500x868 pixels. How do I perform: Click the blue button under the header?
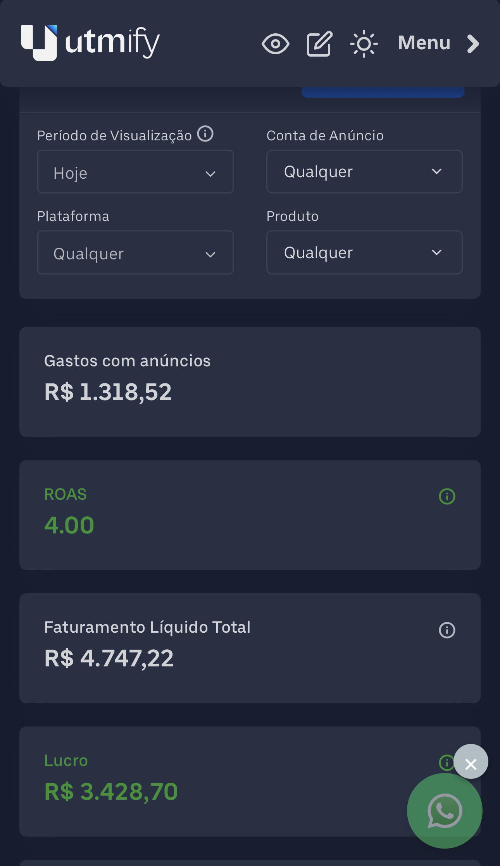point(383,92)
